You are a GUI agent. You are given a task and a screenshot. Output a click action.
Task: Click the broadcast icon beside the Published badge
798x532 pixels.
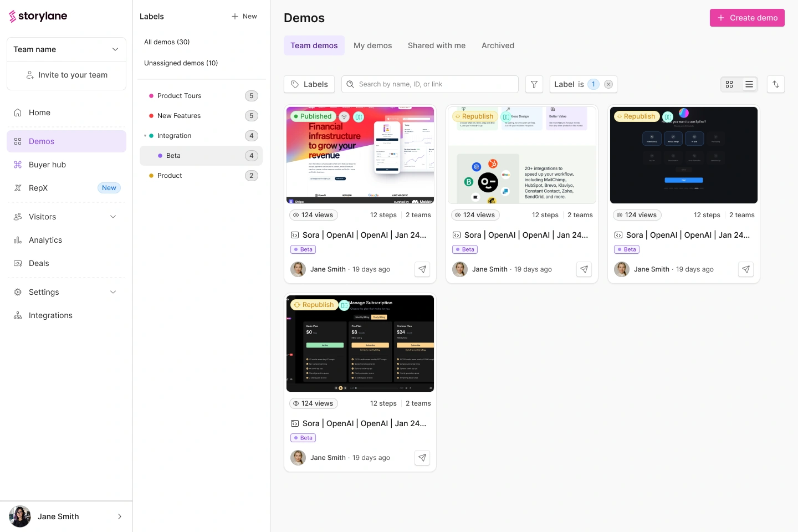[344, 116]
